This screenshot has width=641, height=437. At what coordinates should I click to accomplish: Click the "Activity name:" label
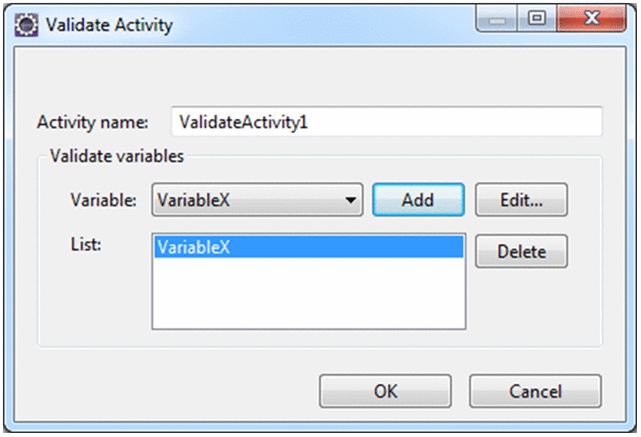coord(92,122)
